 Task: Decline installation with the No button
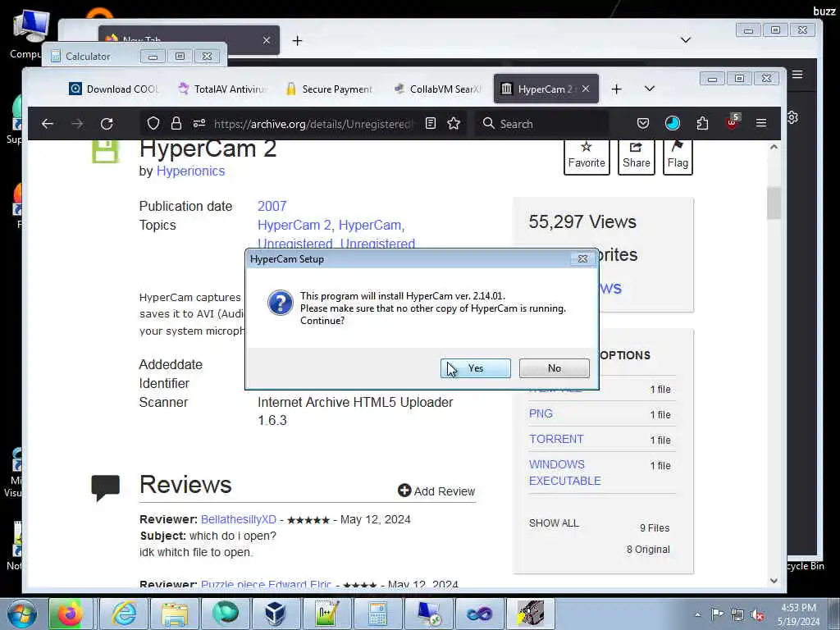[554, 368]
